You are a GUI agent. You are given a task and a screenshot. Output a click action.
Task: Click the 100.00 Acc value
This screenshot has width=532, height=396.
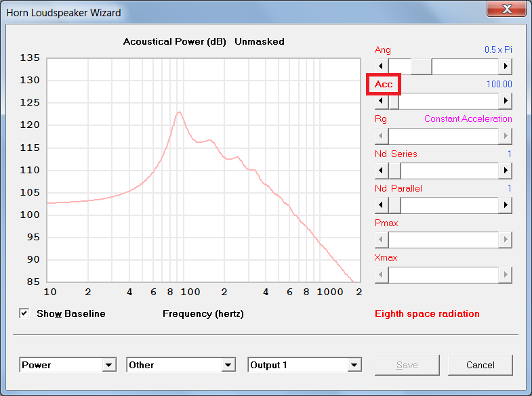pyautogui.click(x=499, y=84)
